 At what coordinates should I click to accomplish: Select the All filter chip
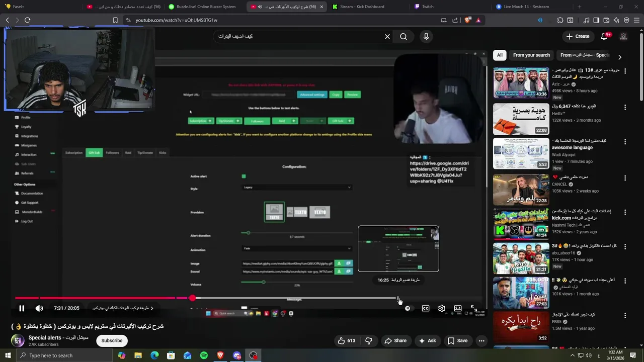500,55
